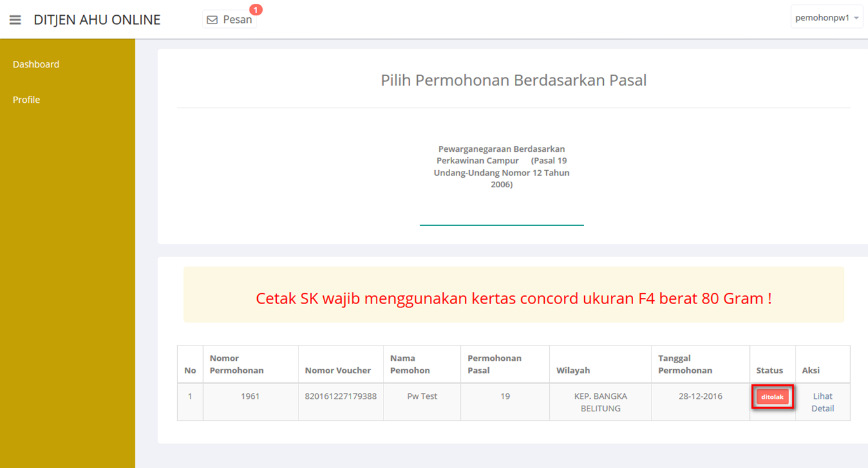This screenshot has height=468, width=868.
Task: Open Lihat Detail for the application
Action: [822, 402]
